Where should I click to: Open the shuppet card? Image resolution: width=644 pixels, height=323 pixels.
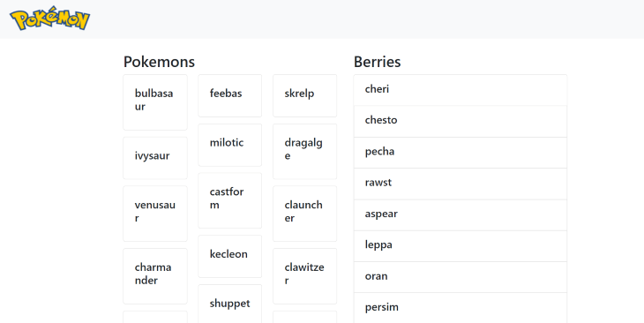pyautogui.click(x=230, y=304)
